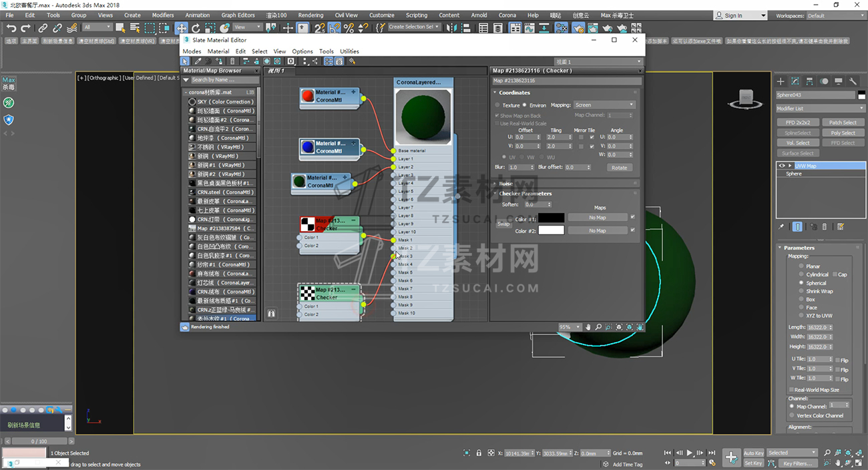Screen dimensions: 868x470
Task: Open the Material menu in Slate editor
Action: 218,51
